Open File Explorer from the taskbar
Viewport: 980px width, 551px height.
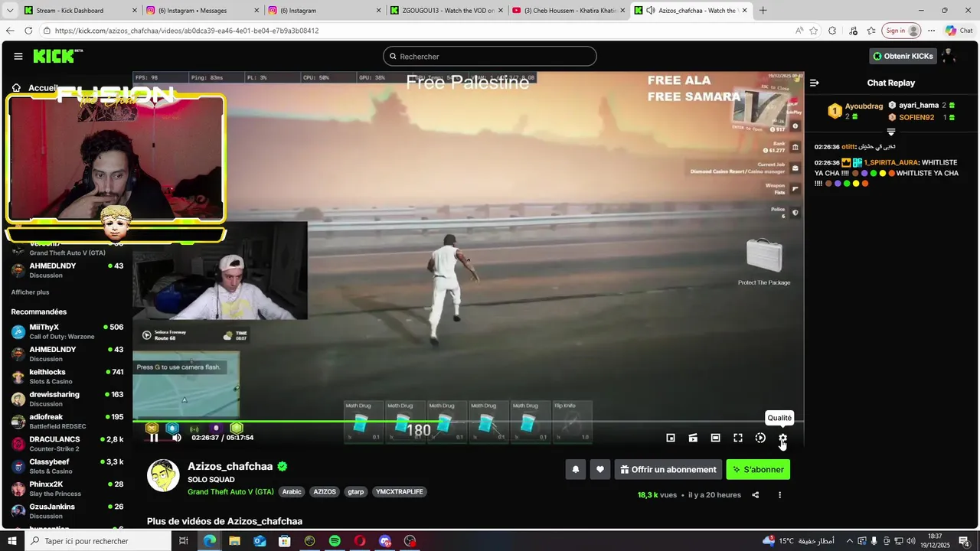point(234,541)
